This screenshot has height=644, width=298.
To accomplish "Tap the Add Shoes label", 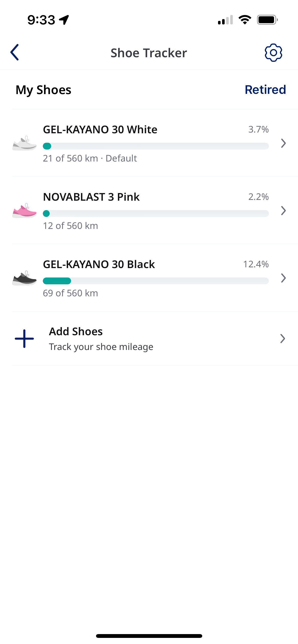I will click(76, 332).
